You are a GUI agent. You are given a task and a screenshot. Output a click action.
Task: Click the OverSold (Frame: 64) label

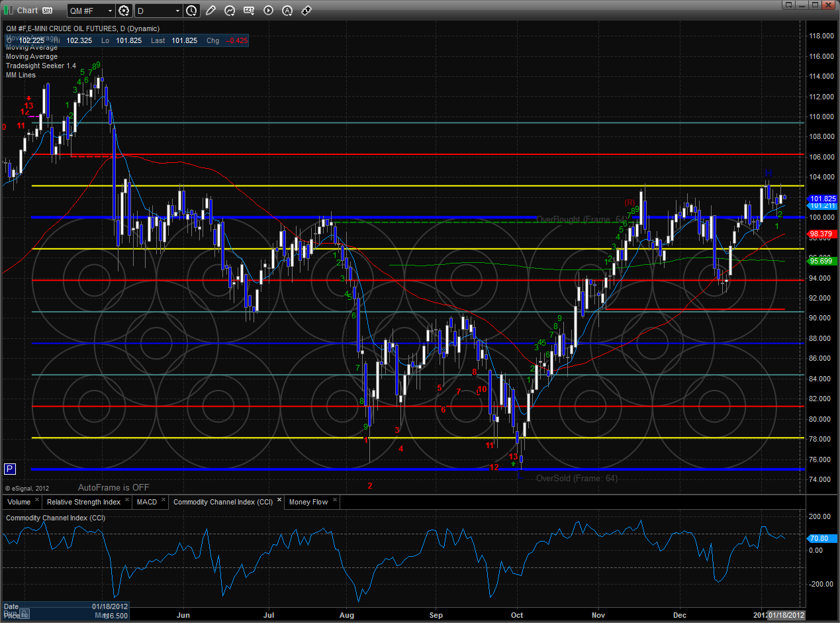(x=577, y=478)
